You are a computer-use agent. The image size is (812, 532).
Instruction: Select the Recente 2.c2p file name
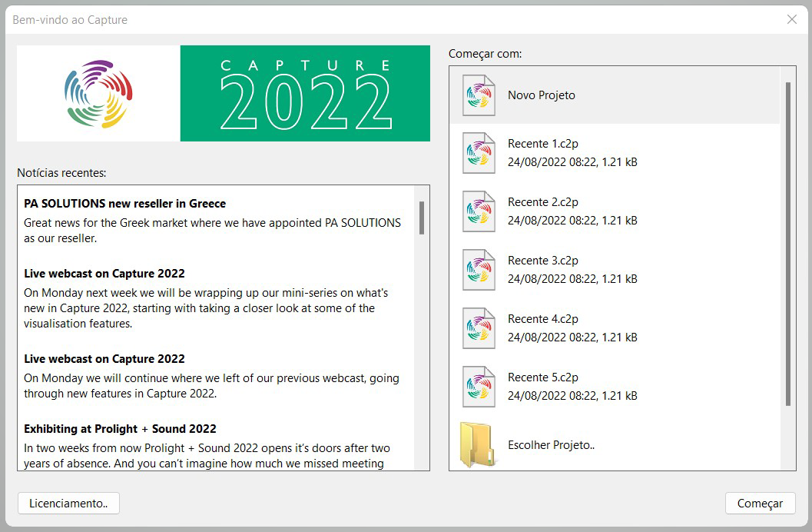(x=542, y=202)
